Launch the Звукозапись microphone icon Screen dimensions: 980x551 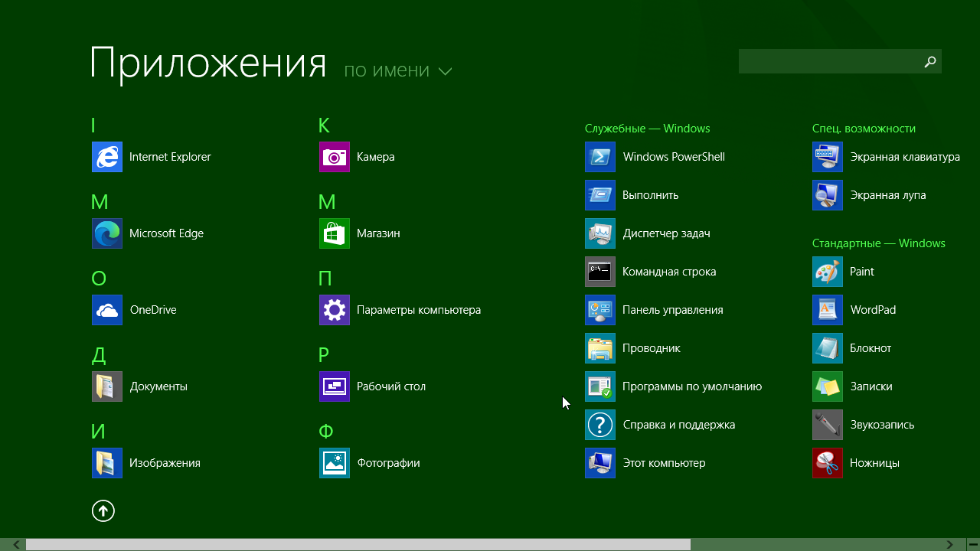click(x=828, y=425)
